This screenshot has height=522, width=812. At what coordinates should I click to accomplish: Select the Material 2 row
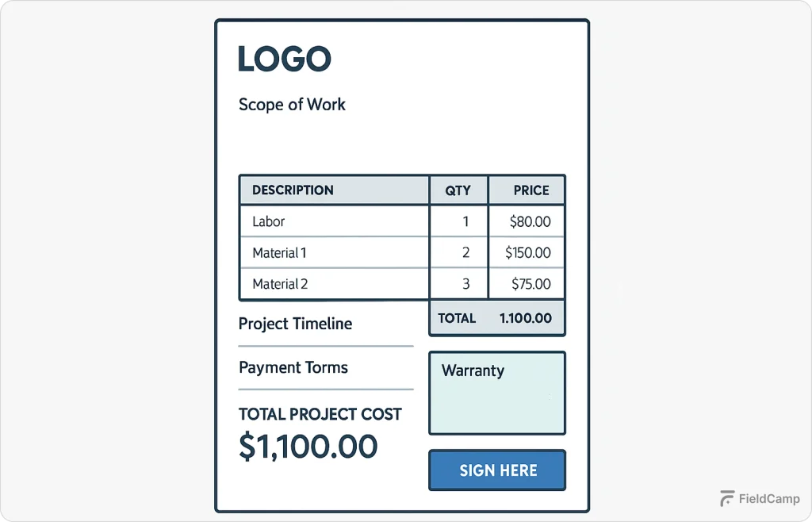pos(402,284)
